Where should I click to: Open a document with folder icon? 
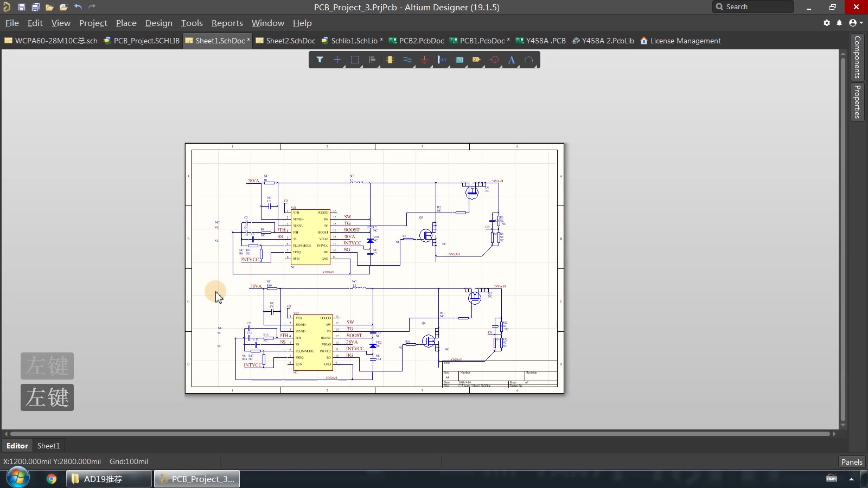point(49,7)
